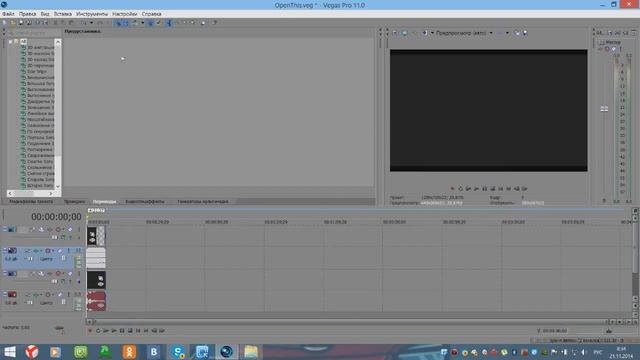Select the black video event on track 3
Screen dimensions: 640x360
(x=96, y=280)
